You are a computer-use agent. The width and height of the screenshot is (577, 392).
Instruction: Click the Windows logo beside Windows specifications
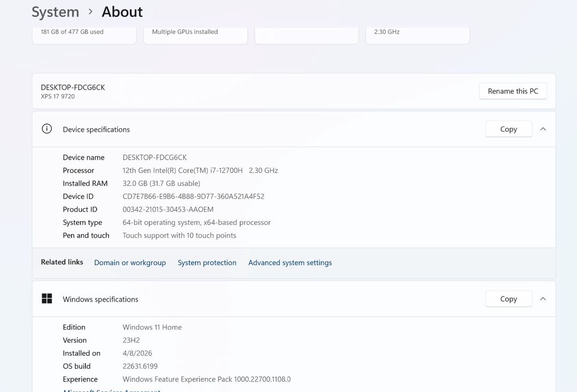[x=46, y=299]
